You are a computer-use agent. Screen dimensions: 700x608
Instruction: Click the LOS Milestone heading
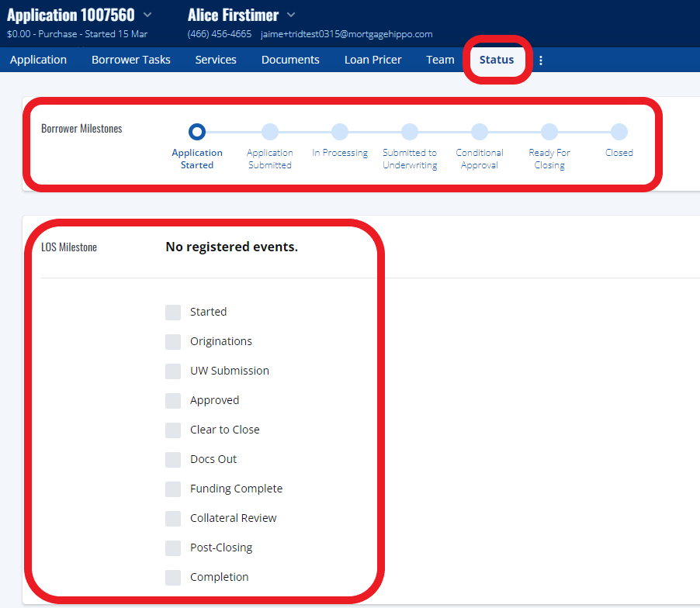click(69, 247)
